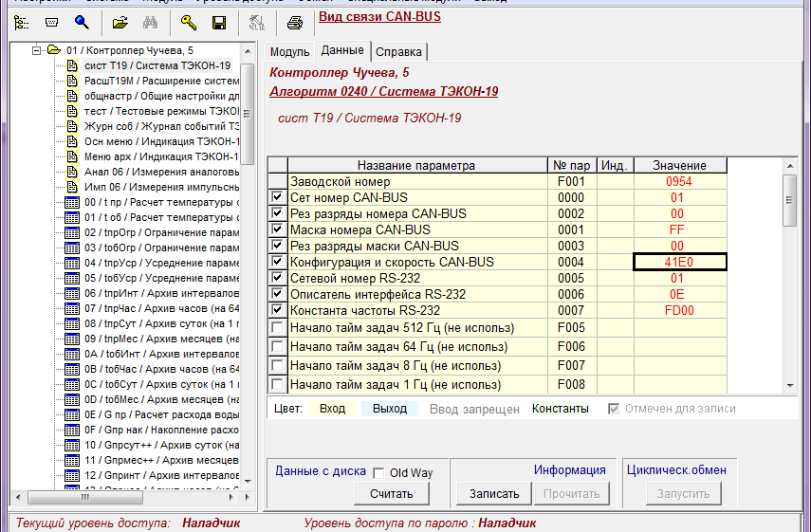
Task: Click the table icon of 12 / Gпринт
Action: coord(72,475)
